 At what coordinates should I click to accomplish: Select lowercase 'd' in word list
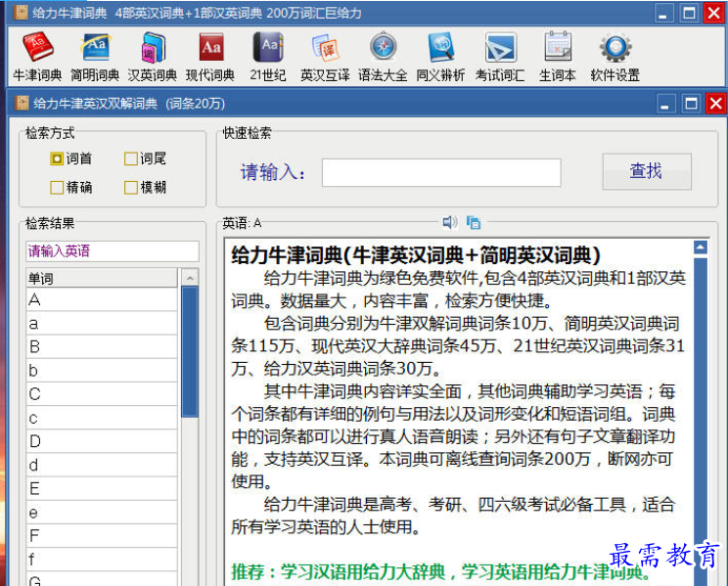tap(102, 466)
